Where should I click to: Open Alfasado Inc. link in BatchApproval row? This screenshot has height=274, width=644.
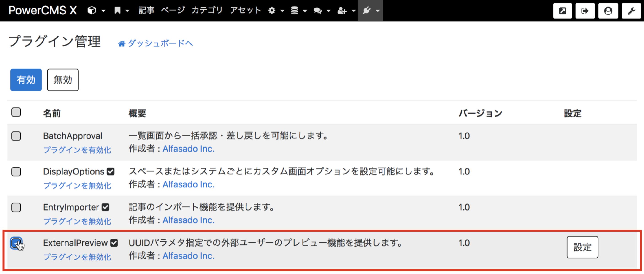tap(189, 149)
